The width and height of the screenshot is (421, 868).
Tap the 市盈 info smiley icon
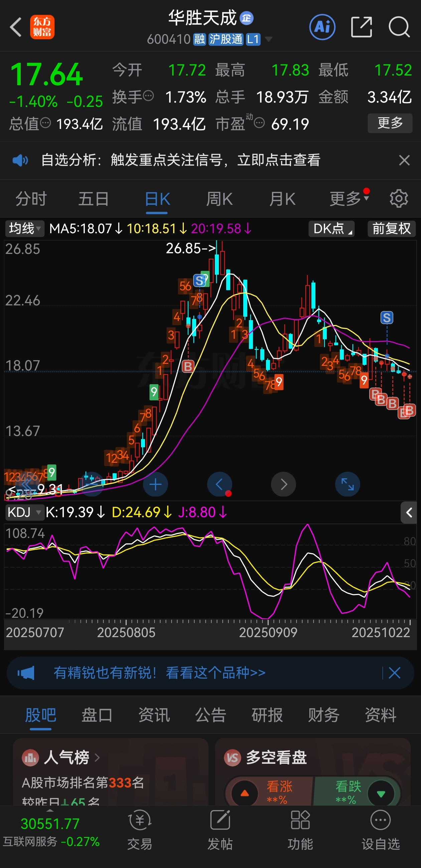pyautogui.click(x=259, y=123)
